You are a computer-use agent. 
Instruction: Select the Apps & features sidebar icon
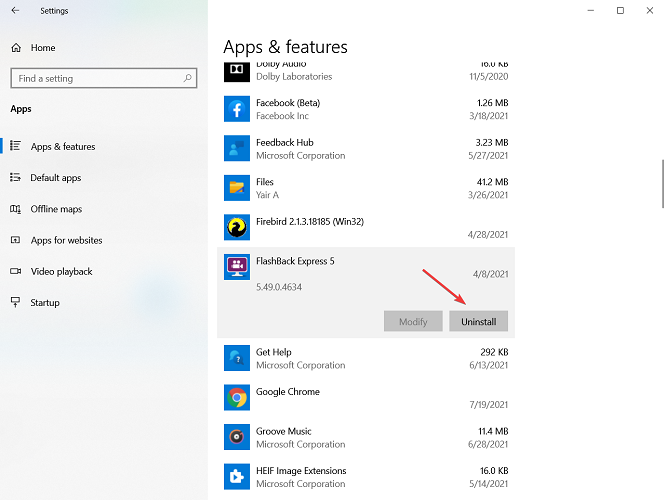(x=16, y=146)
